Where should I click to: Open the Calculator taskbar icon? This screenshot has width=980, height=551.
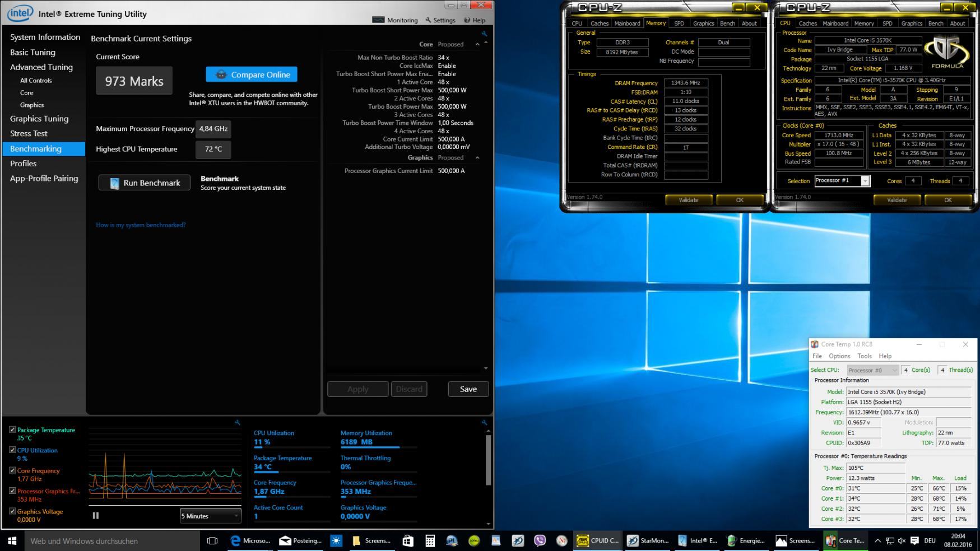pos(430,541)
